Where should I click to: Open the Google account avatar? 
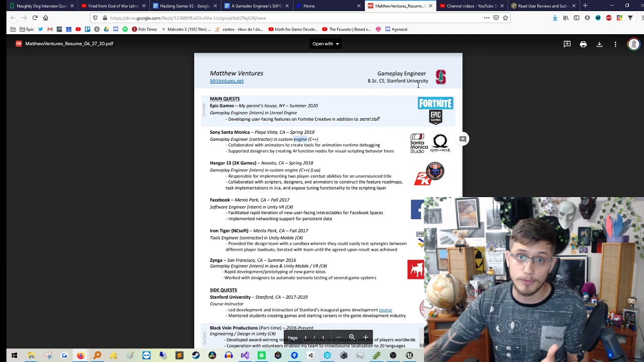point(633,44)
